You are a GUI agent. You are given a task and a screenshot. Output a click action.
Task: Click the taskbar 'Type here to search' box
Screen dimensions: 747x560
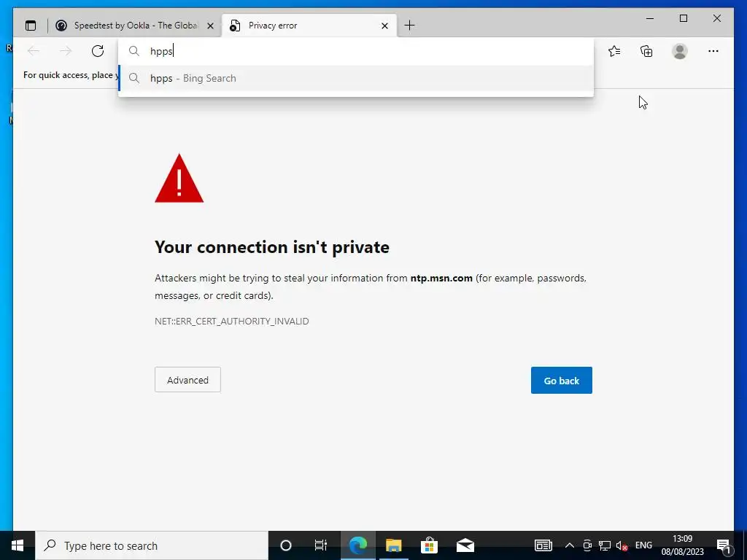pyautogui.click(x=152, y=545)
